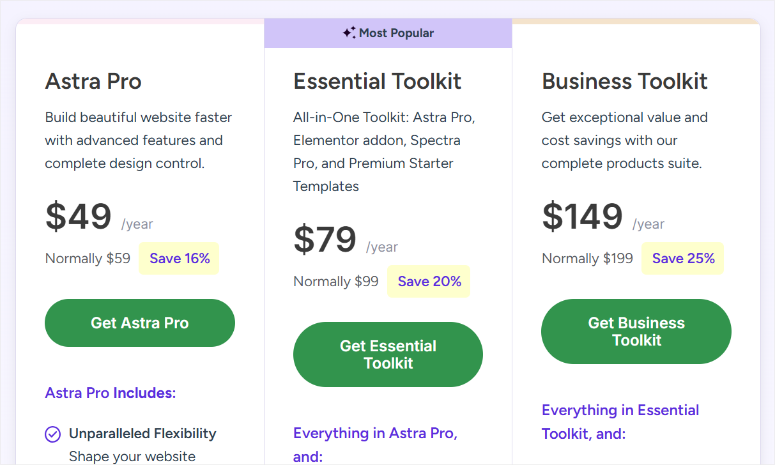Click the checkmark icon next to Unparalleled Flexibility
The width and height of the screenshot is (775, 465).
(x=53, y=434)
